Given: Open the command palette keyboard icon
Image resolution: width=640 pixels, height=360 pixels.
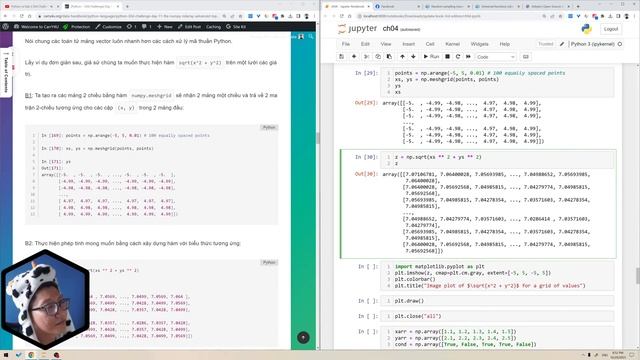Looking at the screenshot, I should 526,57.
